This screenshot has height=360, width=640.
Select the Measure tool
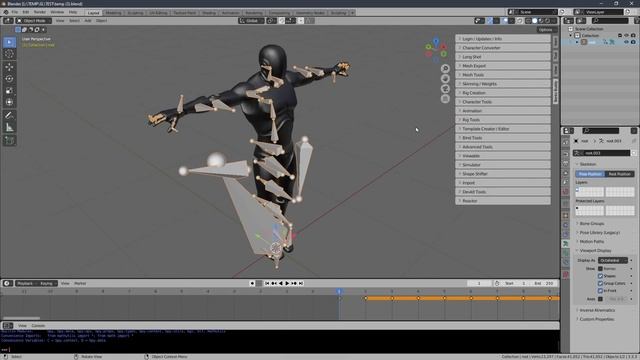9,128
